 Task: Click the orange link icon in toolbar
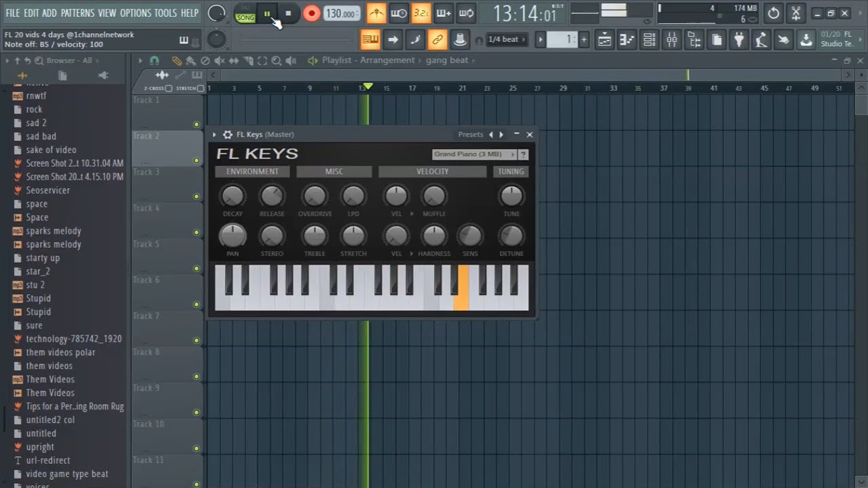click(x=437, y=39)
